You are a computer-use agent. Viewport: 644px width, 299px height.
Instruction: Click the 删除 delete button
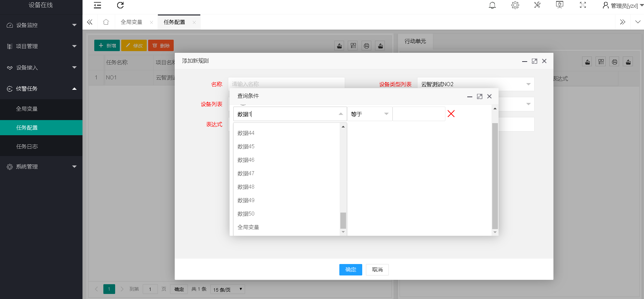pyautogui.click(x=161, y=45)
